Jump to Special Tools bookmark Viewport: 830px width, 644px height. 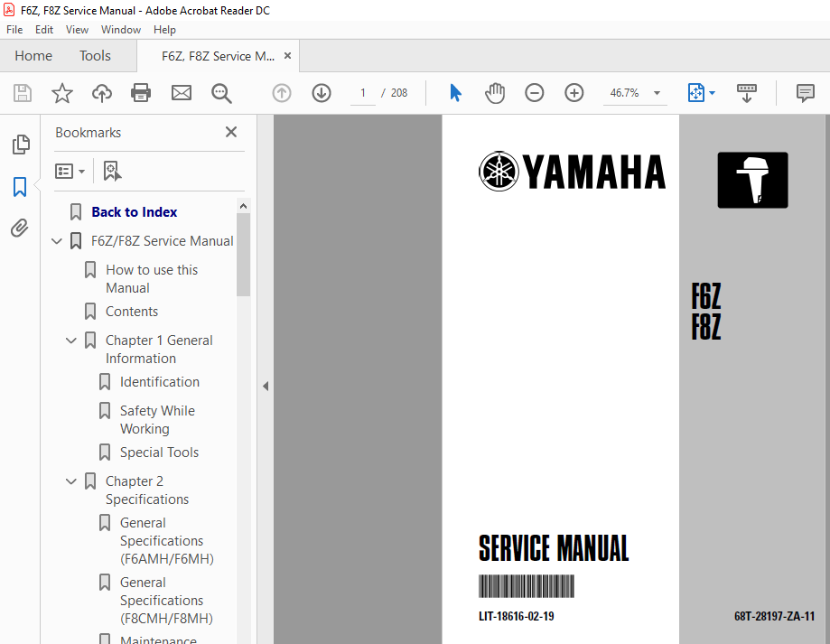pos(159,453)
